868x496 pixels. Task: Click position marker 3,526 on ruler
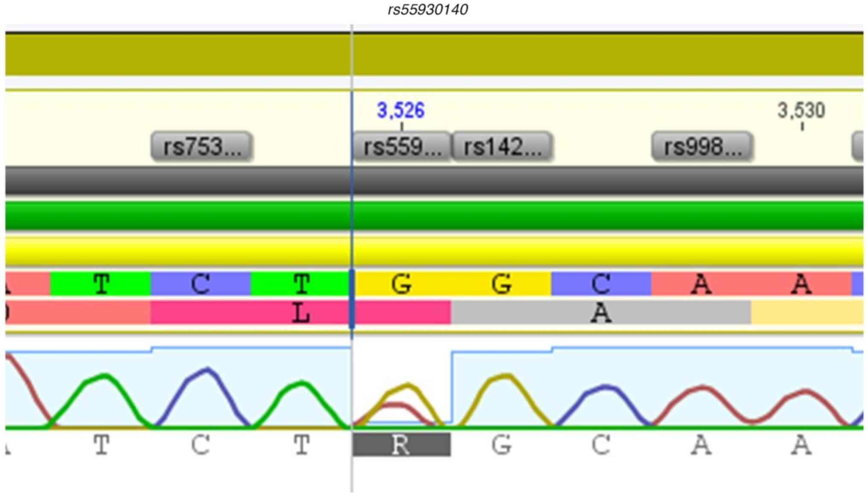pyautogui.click(x=400, y=111)
